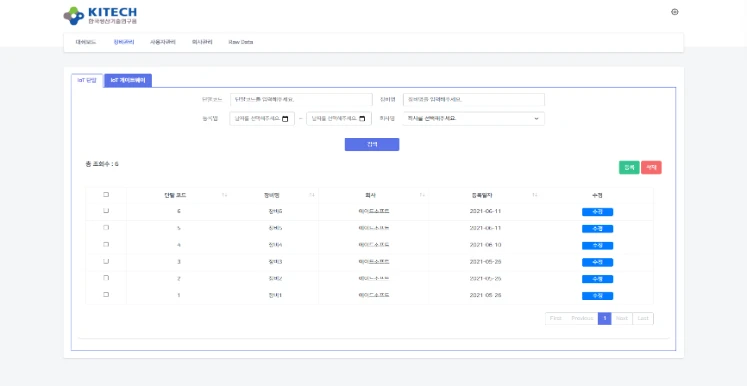Click the Previous pagination button
The height and width of the screenshot is (386, 747).
[582, 318]
